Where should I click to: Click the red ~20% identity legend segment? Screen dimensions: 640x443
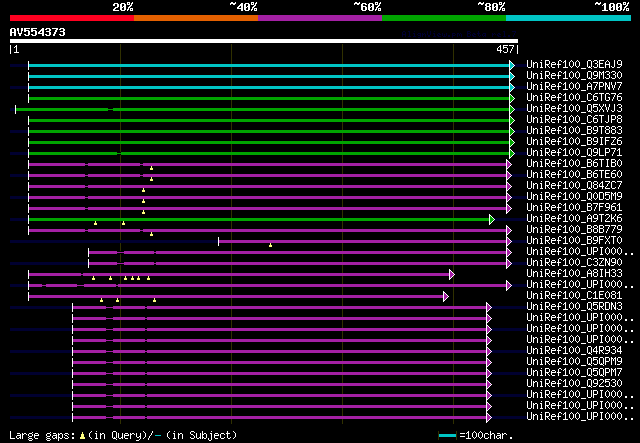71,17
